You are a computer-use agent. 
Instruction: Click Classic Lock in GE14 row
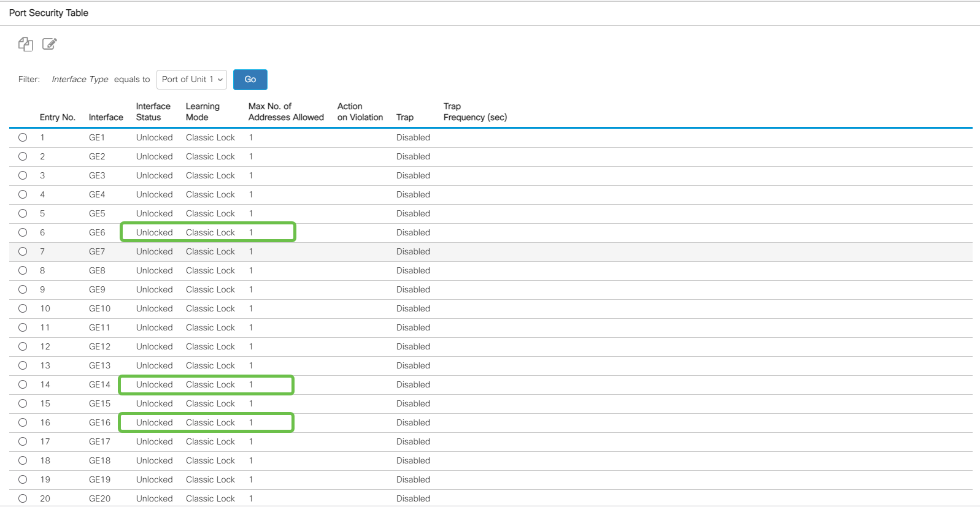210,384
